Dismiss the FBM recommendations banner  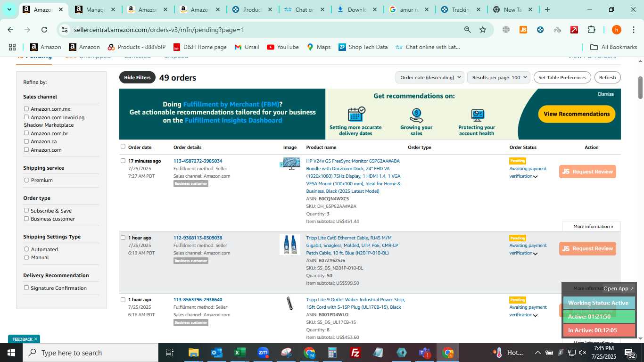coord(606,94)
